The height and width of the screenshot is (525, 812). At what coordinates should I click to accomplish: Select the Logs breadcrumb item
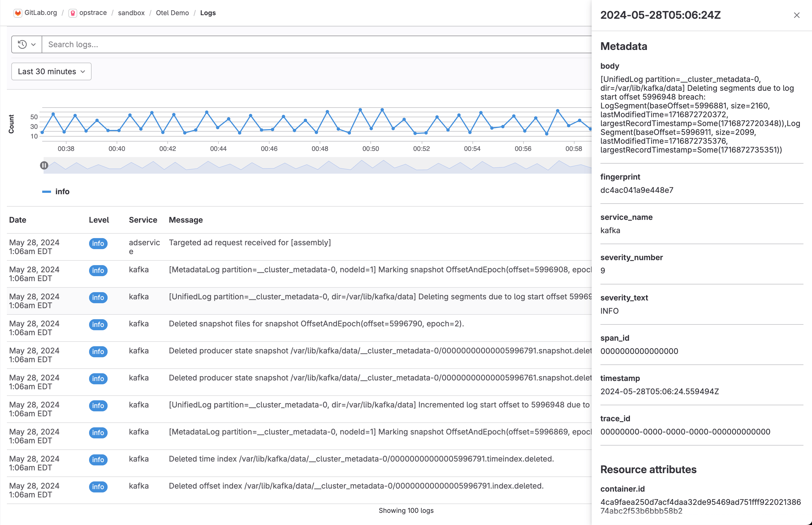[208, 13]
